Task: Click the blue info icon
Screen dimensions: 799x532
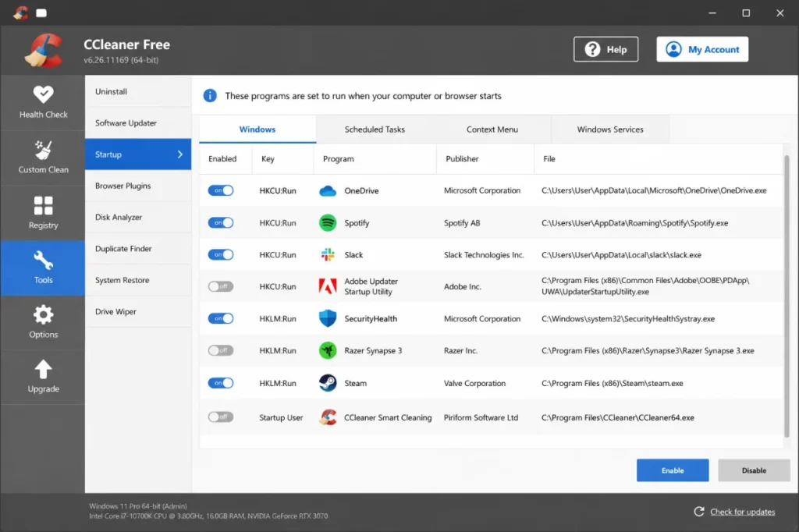Action: click(x=210, y=96)
